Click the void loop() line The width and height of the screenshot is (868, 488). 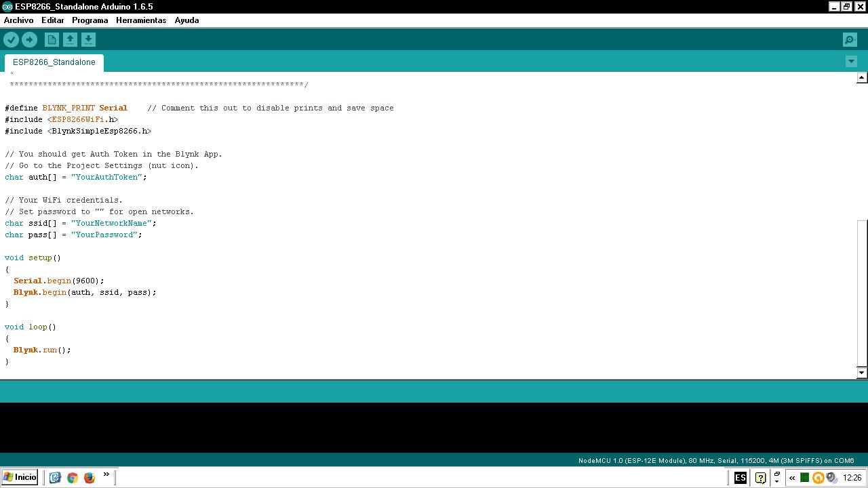pos(31,327)
